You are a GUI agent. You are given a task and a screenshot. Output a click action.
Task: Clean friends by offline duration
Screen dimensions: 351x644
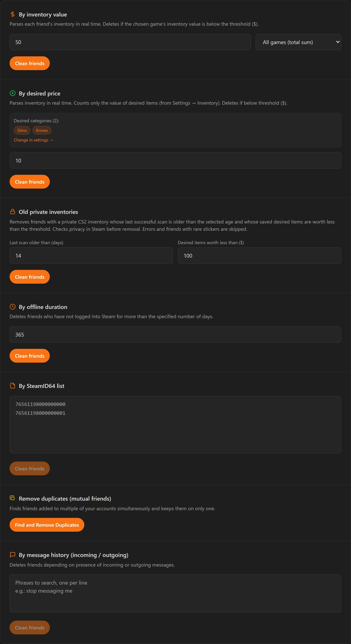30,356
